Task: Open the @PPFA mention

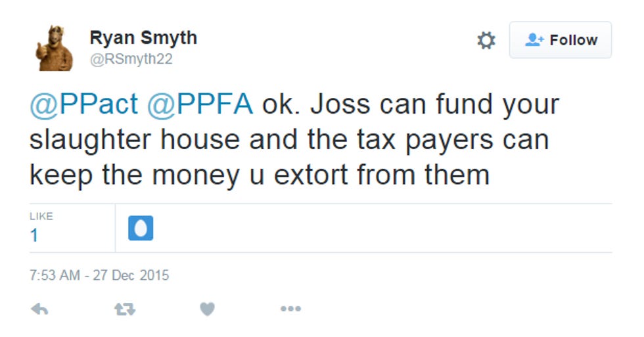Action: pyautogui.click(x=200, y=104)
